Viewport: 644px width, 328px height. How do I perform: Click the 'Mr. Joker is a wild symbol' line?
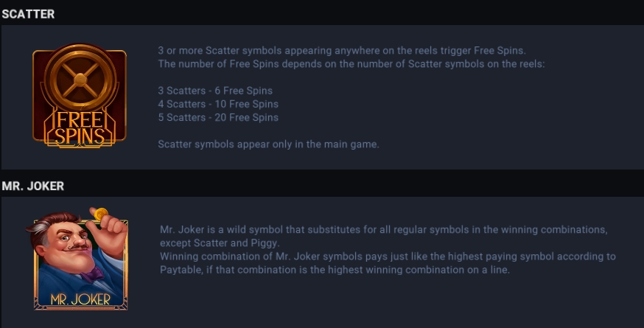(x=384, y=229)
